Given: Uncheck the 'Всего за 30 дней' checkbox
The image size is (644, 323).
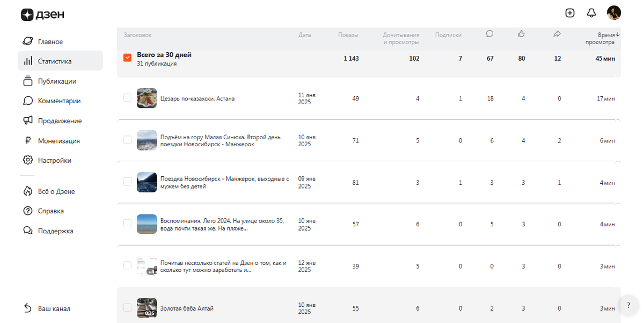Looking at the screenshot, I should (127, 58).
